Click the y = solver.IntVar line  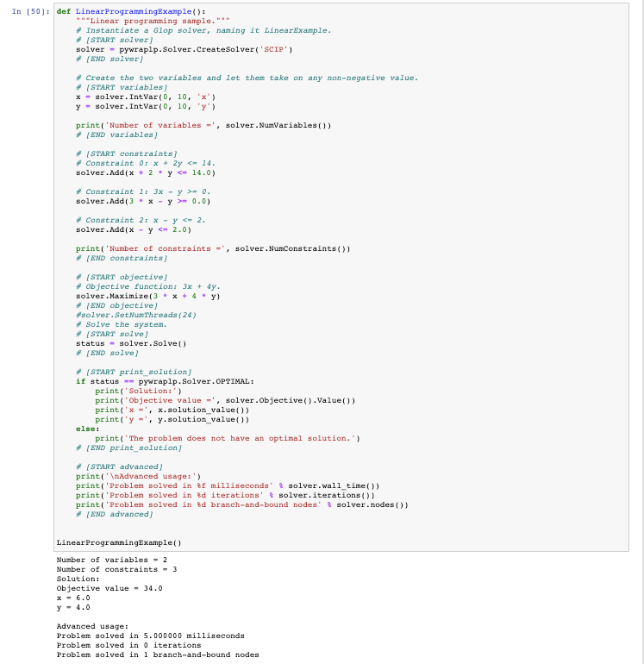146,106
